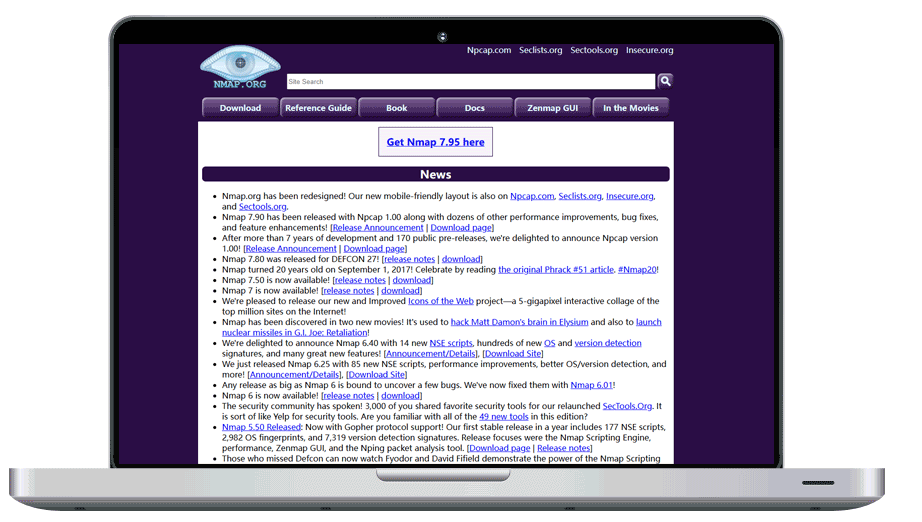
Task: Click into the Site Search field
Action: [470, 82]
